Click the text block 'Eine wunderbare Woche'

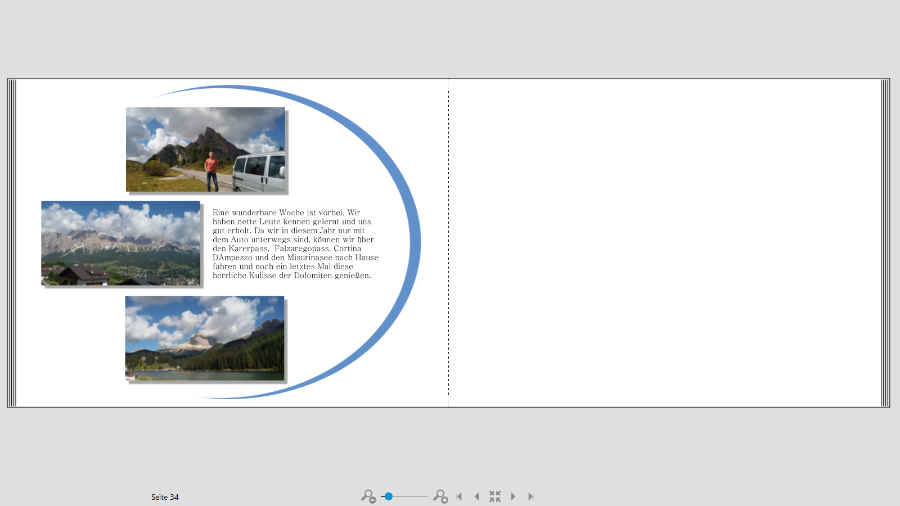tap(295, 244)
